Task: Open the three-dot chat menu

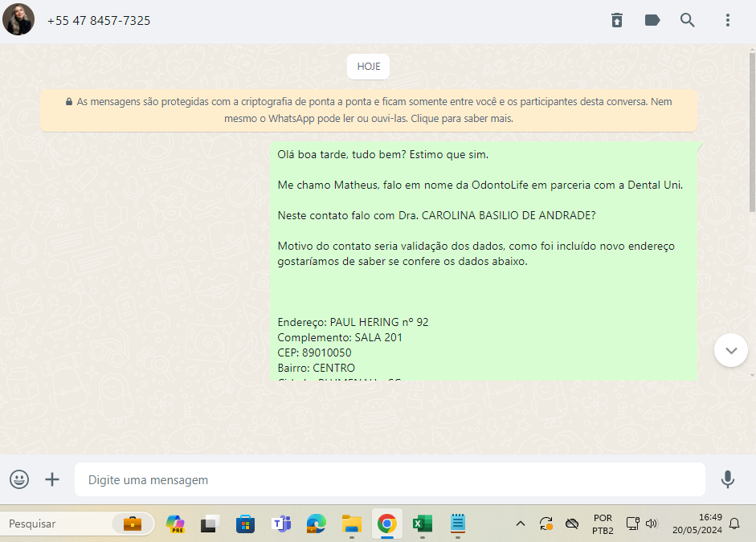Action: 728,20
